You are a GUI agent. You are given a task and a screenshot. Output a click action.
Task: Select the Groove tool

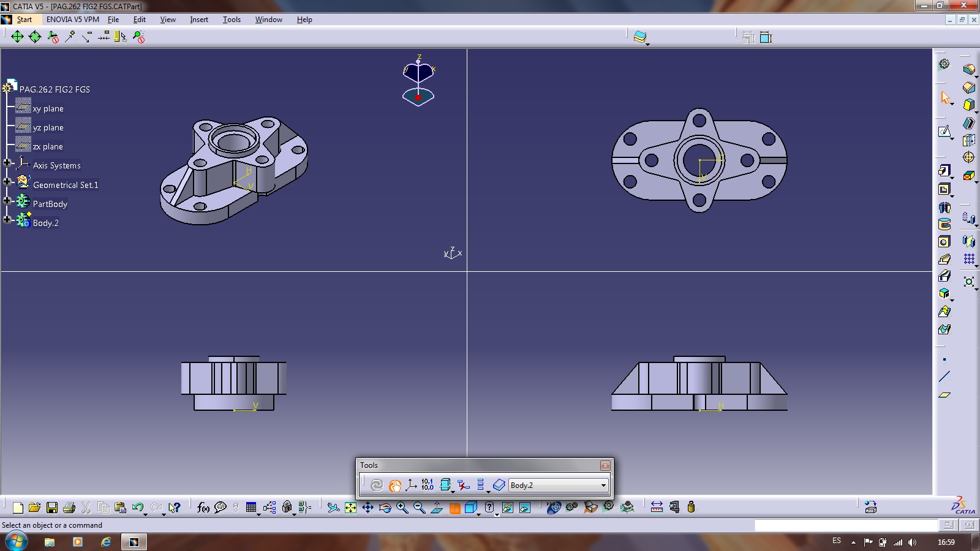point(944,224)
